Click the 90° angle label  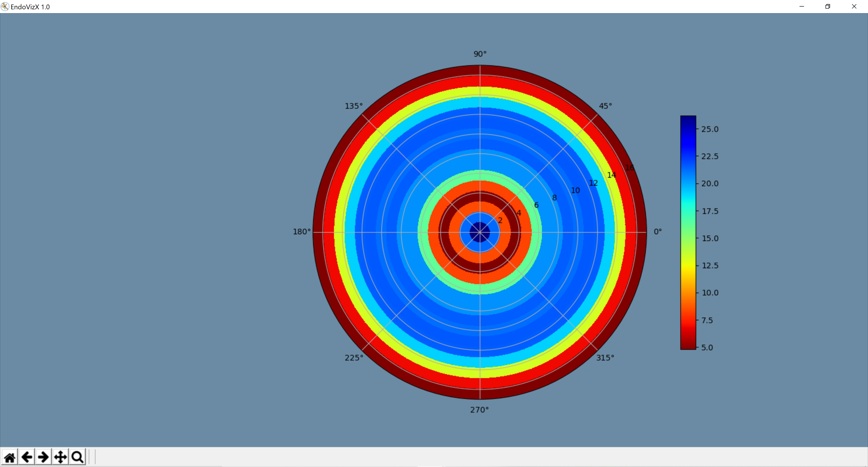tap(480, 54)
